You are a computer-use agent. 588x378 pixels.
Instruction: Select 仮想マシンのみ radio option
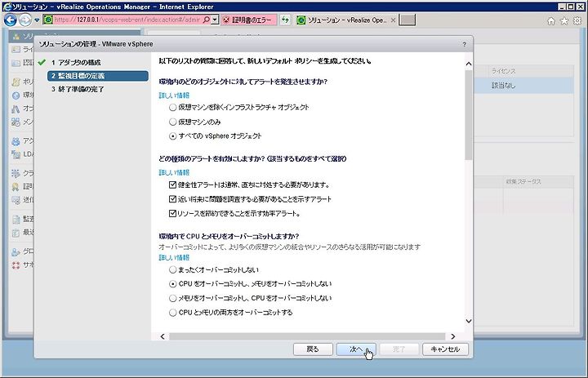(x=172, y=122)
